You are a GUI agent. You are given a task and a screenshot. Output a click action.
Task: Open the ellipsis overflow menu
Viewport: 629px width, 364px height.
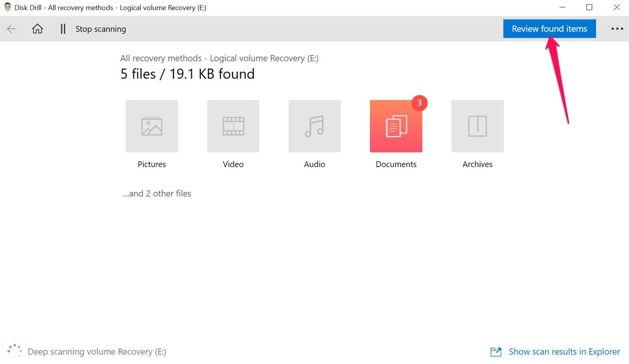click(618, 29)
